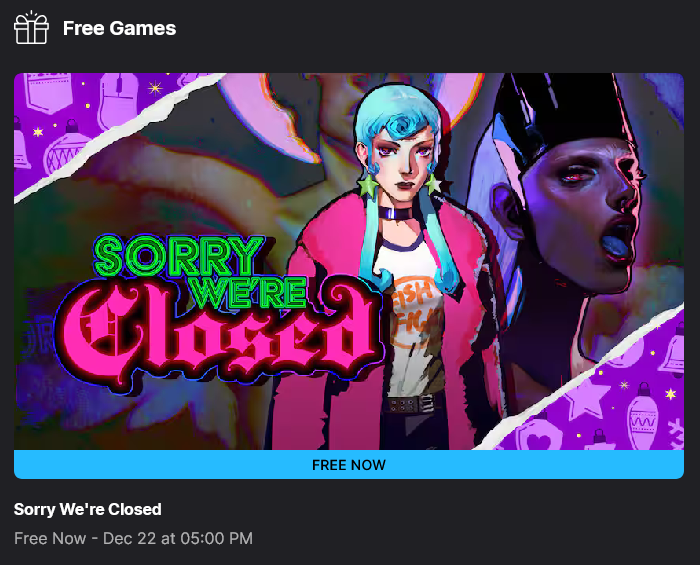Click the character's black choker necklace
Image resolution: width=700 pixels, height=565 pixels.
coord(395,213)
